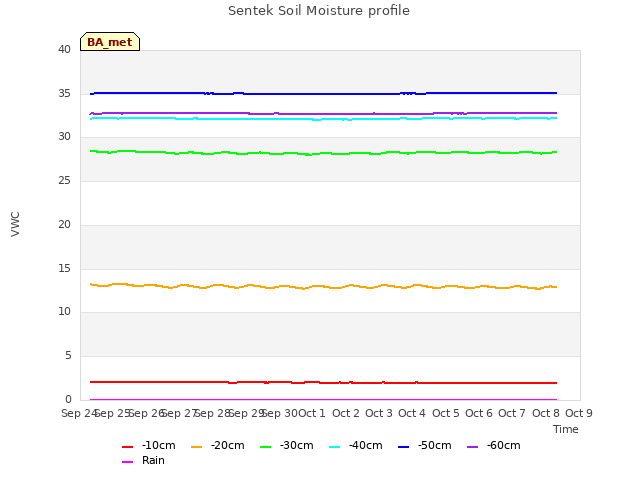Click the purple -60cm data line
This screenshot has width=640, height=480.
(322, 113)
